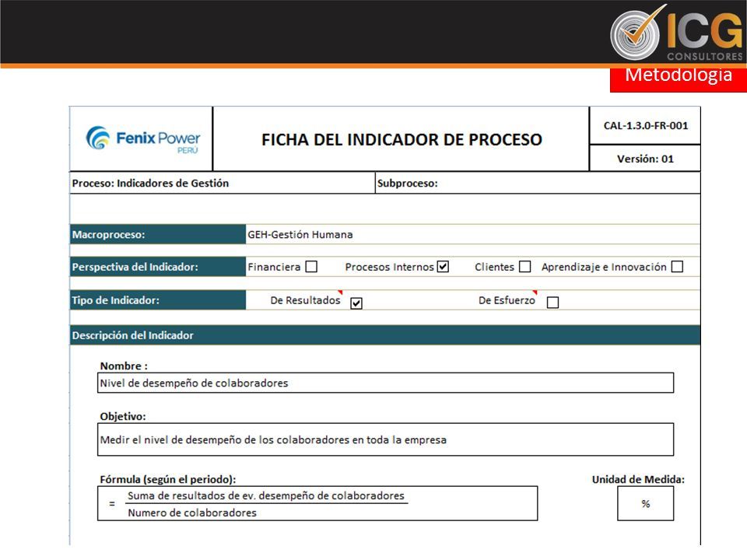The width and height of the screenshot is (747, 560).
Task: Click the Nombre : label
Action: [x=124, y=366]
